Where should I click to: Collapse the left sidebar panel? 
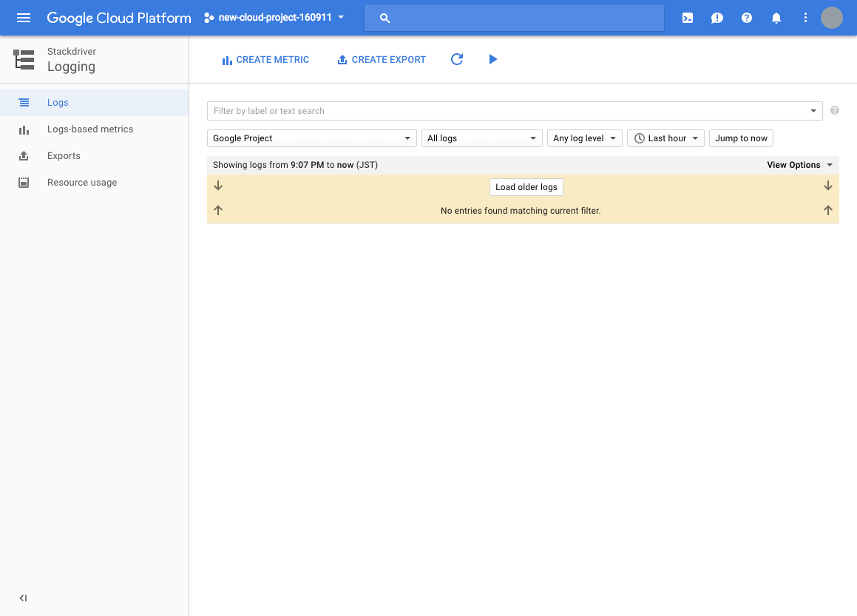[x=23, y=598]
